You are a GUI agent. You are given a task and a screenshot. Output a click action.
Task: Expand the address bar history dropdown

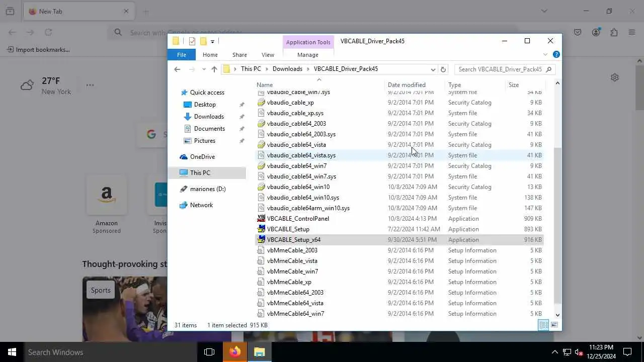[433, 69]
